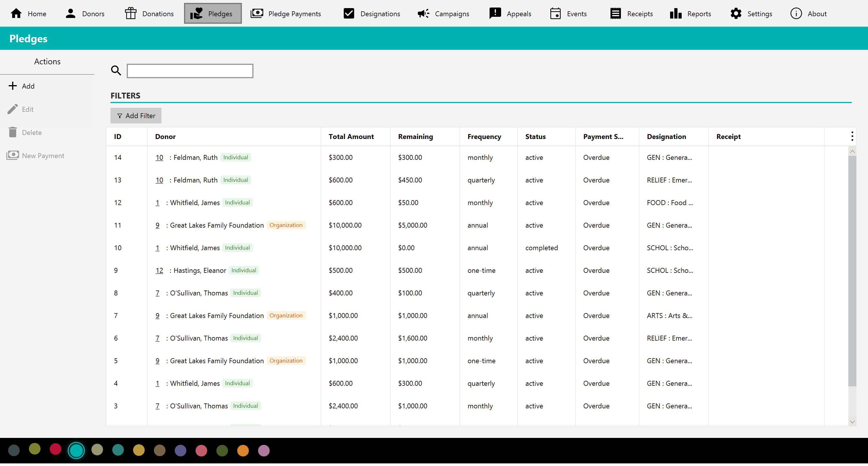Click the Home house icon

[x=16, y=14]
